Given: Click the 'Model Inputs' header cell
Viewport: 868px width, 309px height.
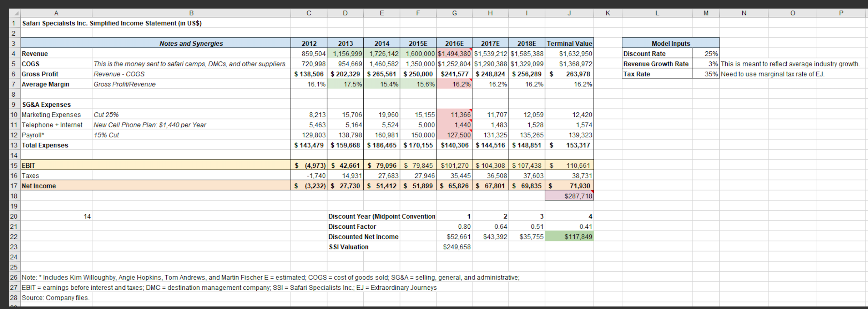Looking at the screenshot, I should pyautogui.click(x=671, y=43).
